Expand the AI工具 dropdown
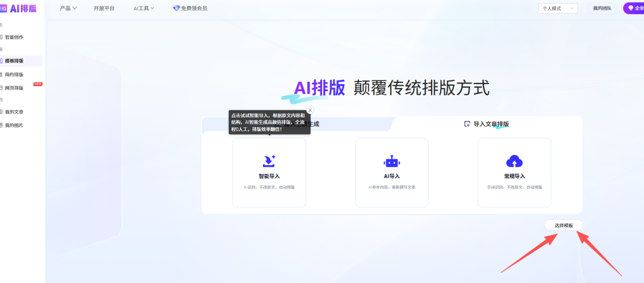This screenshot has width=644, height=283. click(144, 8)
